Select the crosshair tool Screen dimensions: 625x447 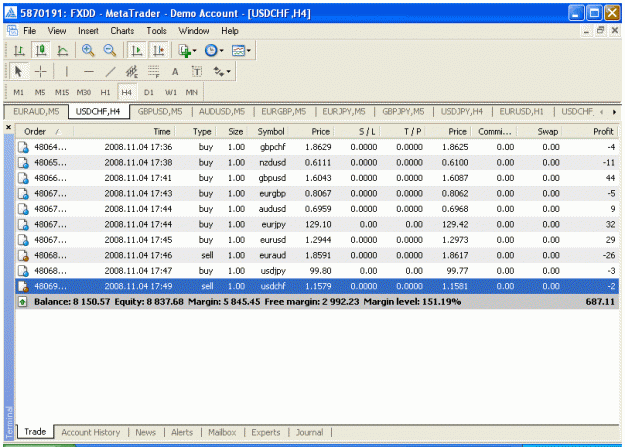pyautogui.click(x=41, y=72)
